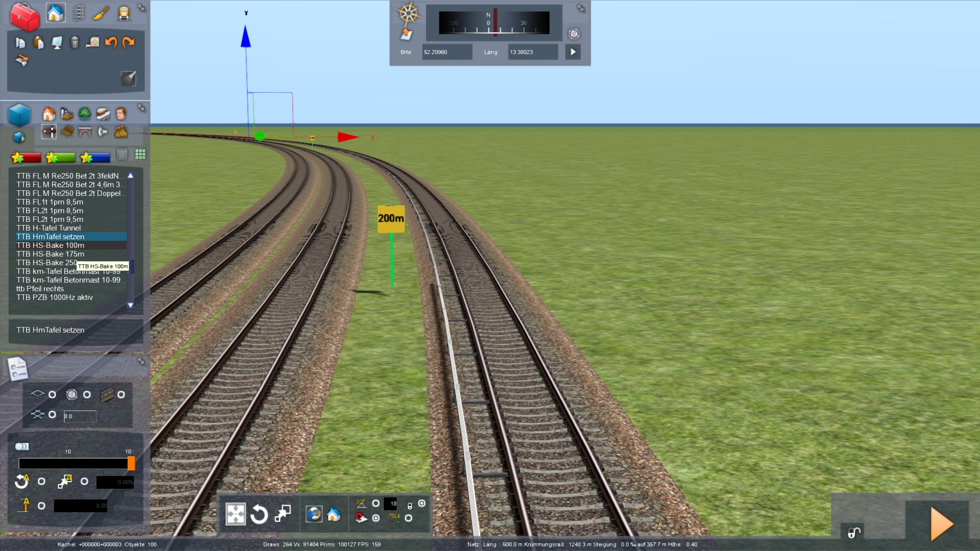The image size is (980, 551).
Task: Open the red toolbox main menu
Action: (24, 17)
